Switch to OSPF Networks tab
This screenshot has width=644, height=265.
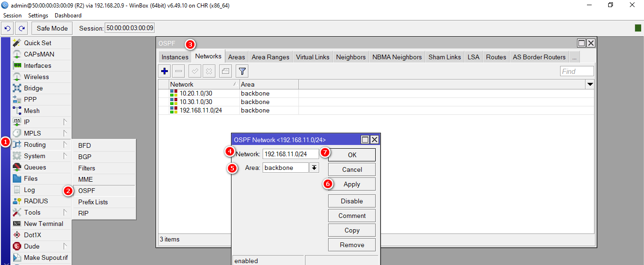[x=208, y=56]
